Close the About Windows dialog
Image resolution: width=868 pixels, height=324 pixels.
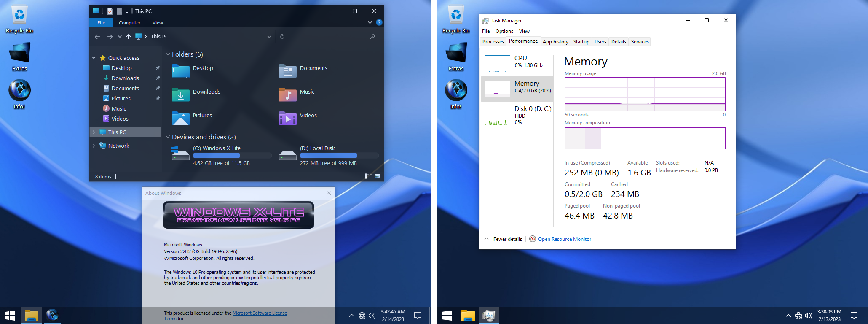click(x=329, y=193)
